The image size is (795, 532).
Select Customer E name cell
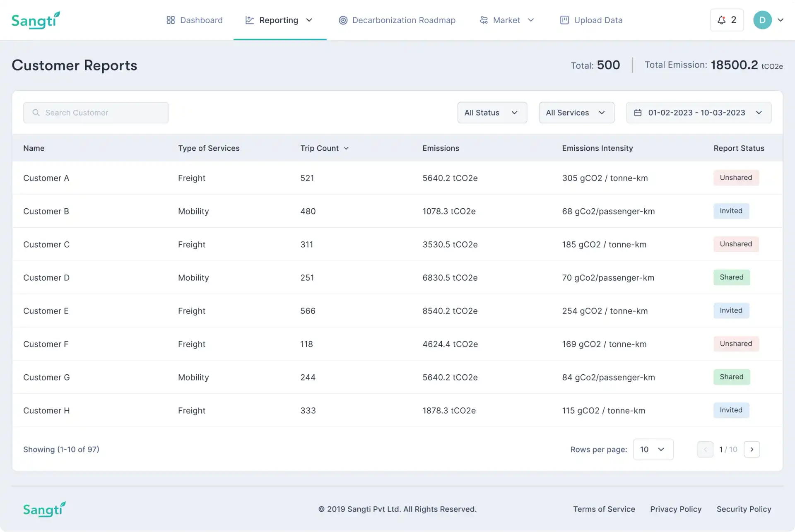pos(46,311)
